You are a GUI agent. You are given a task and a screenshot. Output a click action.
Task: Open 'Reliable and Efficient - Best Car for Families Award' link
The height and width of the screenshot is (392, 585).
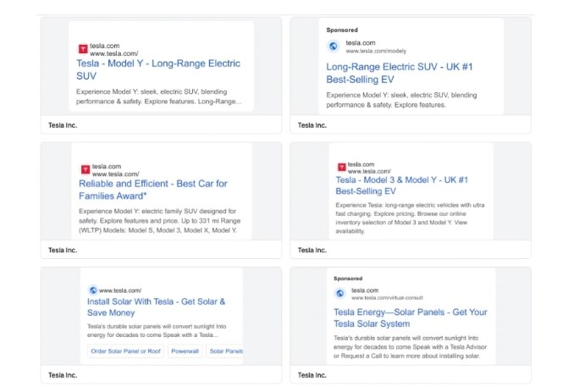tap(153, 190)
